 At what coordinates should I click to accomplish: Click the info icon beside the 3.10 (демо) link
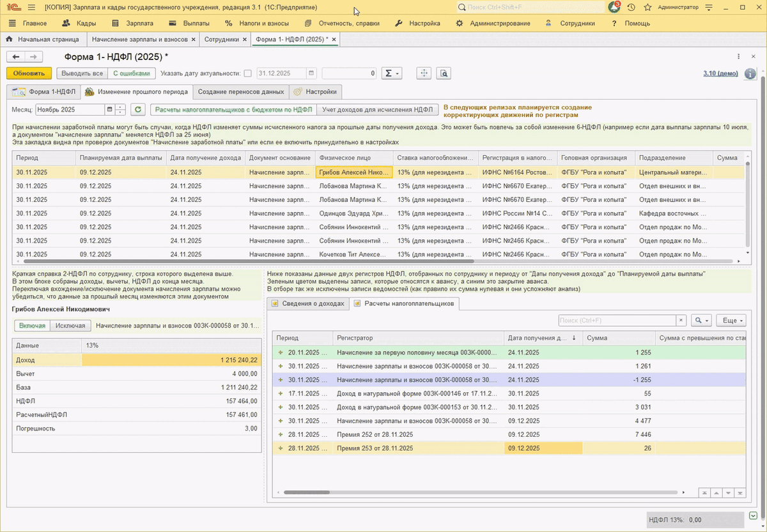coord(750,73)
